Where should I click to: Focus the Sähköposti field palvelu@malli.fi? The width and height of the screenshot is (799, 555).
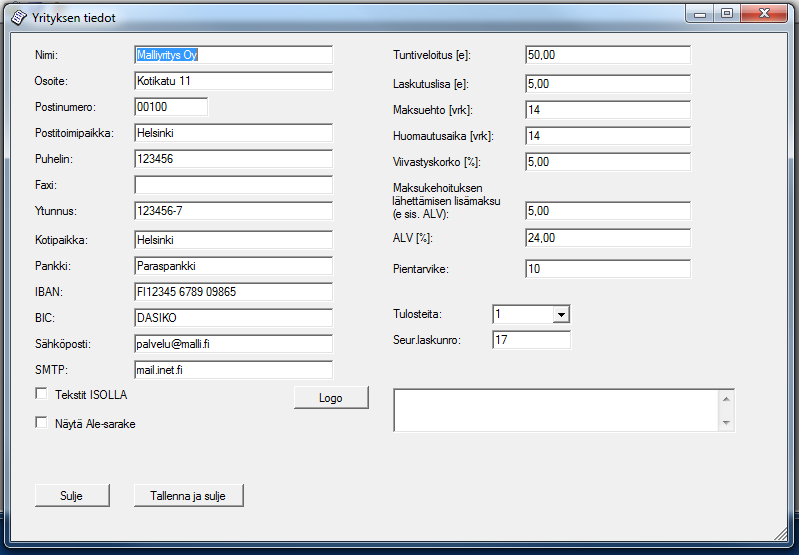pos(233,343)
